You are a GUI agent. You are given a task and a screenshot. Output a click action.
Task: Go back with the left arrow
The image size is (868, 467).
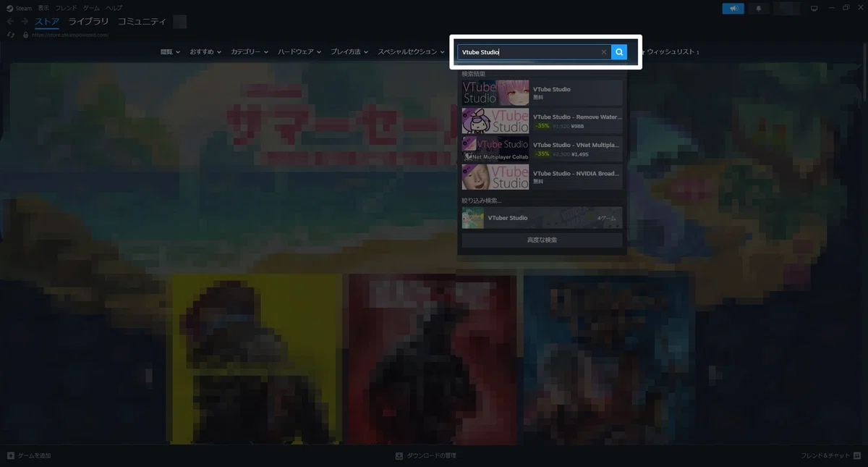pyautogui.click(x=10, y=22)
